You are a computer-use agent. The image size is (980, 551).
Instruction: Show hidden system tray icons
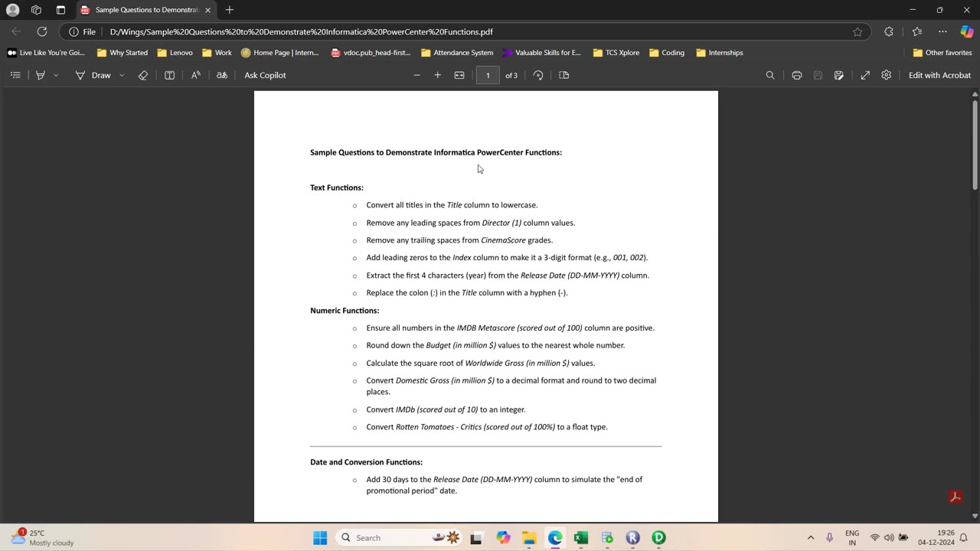coord(811,538)
